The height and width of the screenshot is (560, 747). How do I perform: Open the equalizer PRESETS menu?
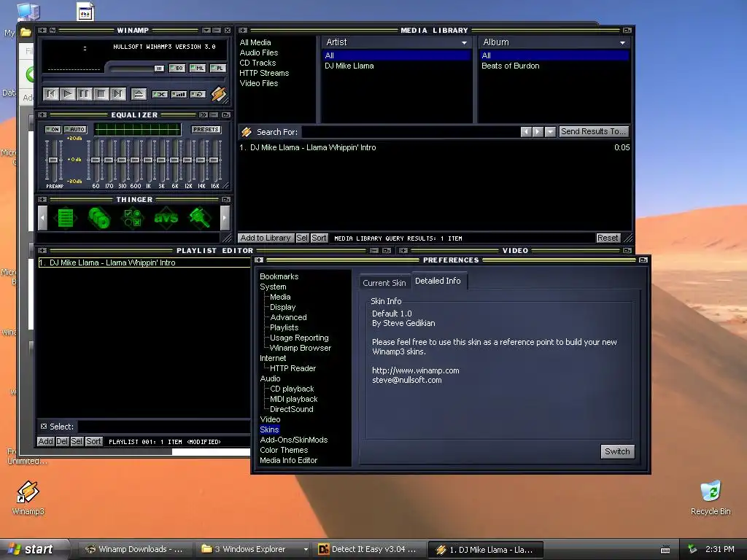pyautogui.click(x=206, y=130)
